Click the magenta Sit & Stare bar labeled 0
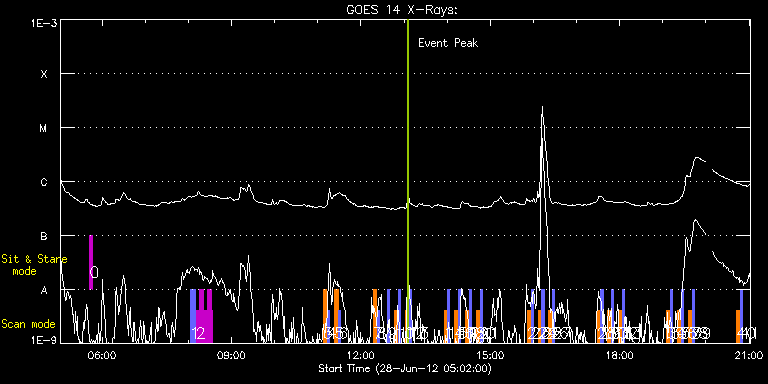The height and width of the screenshot is (384, 768). click(x=91, y=263)
